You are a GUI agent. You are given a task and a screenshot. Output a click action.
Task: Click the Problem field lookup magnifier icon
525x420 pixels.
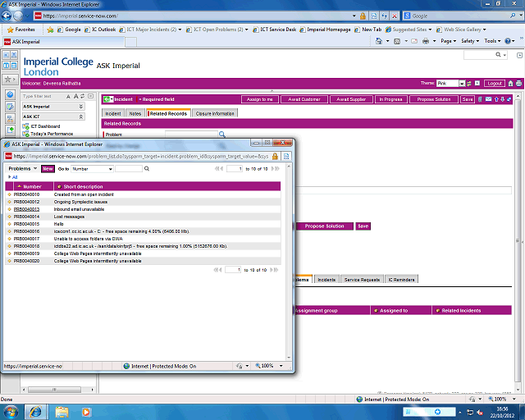coord(221,134)
